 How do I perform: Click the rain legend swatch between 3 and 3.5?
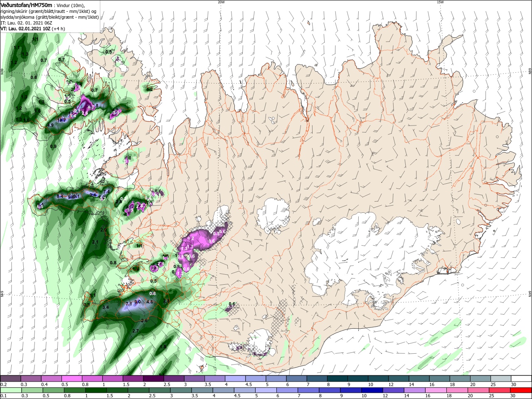click(x=181, y=390)
